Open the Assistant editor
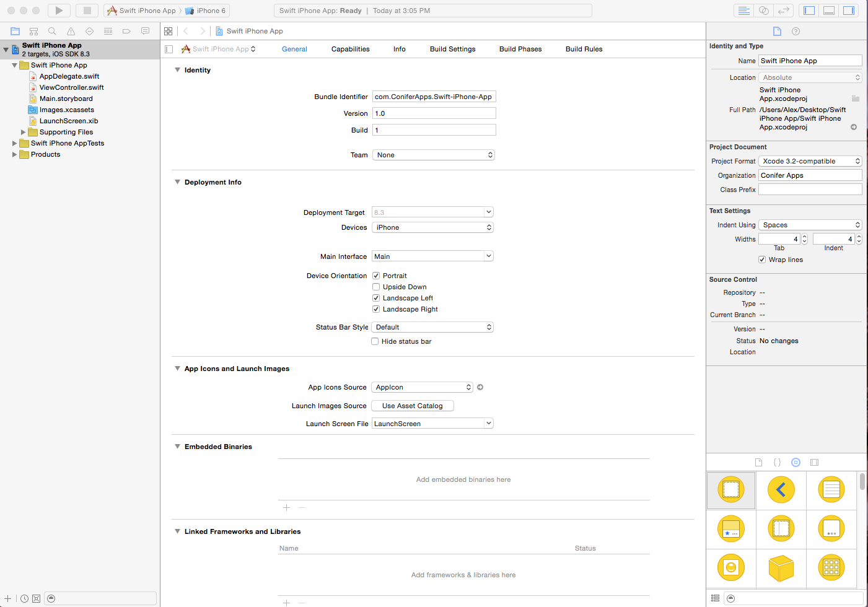 coord(763,10)
